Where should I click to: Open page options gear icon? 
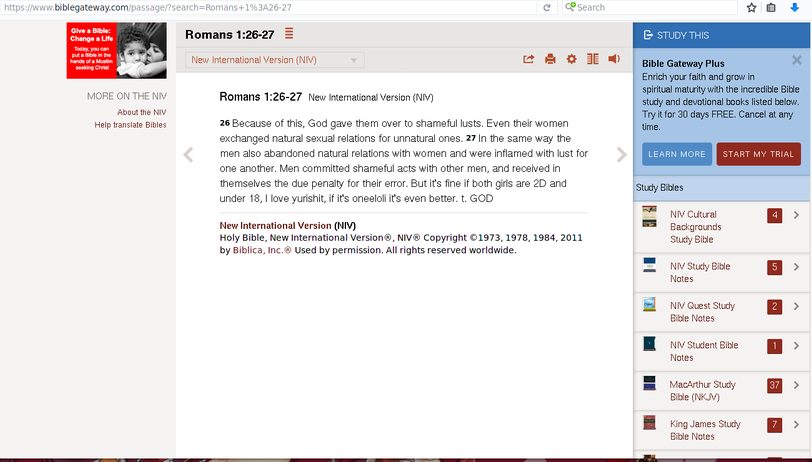571,59
